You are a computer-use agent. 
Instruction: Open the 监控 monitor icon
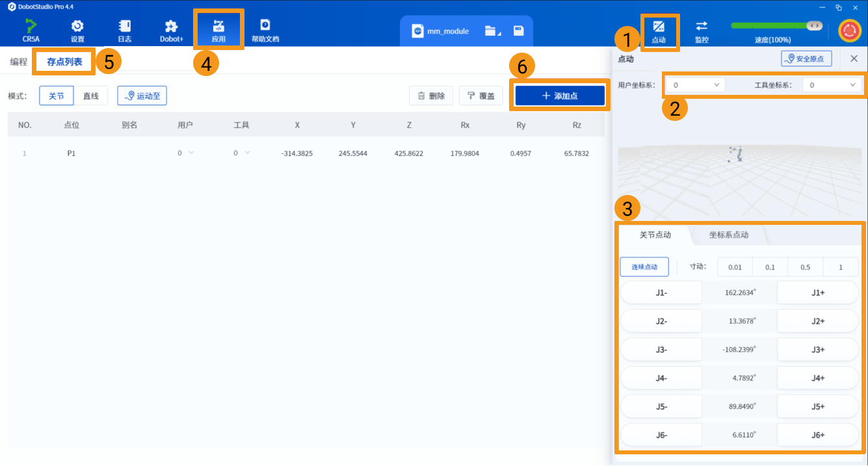702,31
